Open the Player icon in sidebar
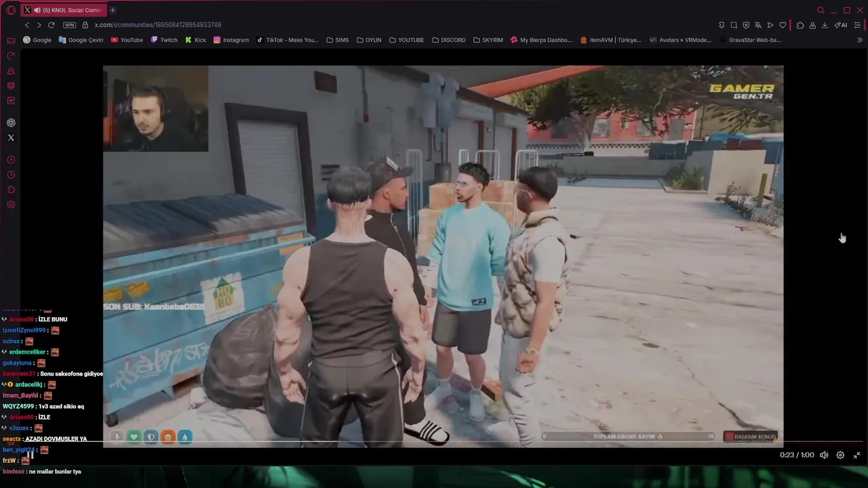The image size is (868, 488). 11,160
